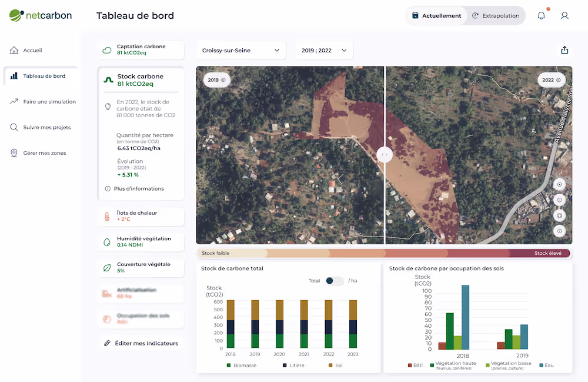Image resolution: width=588 pixels, height=382 pixels.
Task: Click the + 5.31 % evolution value
Action: coord(128,174)
